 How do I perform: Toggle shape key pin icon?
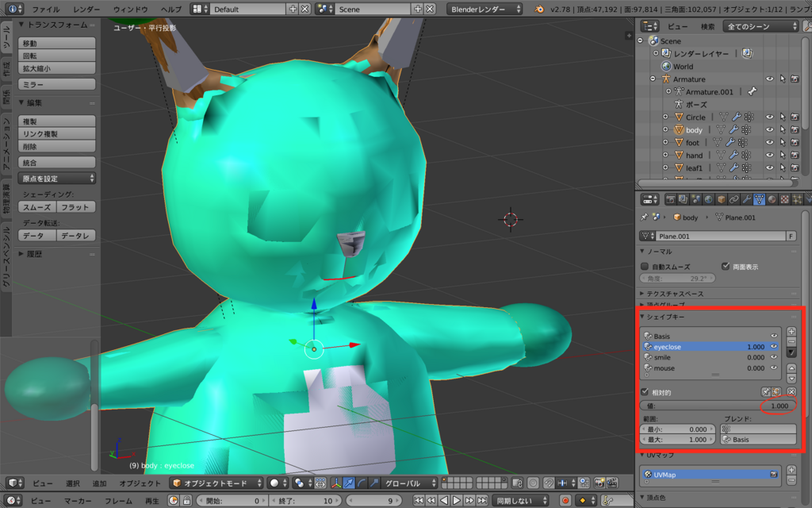[766, 392]
